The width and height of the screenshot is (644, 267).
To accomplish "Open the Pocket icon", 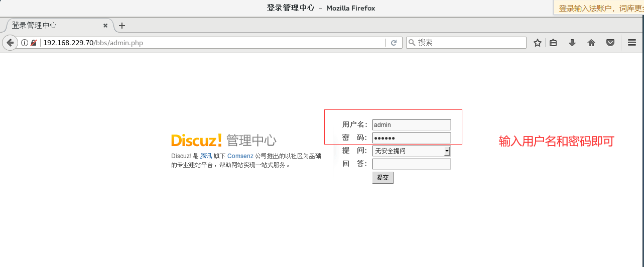I will (x=610, y=43).
